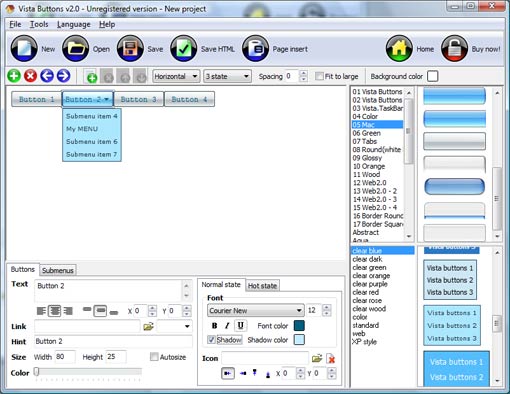Viewport: 510px width, 394px height.
Task: Click the Save floppy disk icon
Action: click(x=130, y=49)
